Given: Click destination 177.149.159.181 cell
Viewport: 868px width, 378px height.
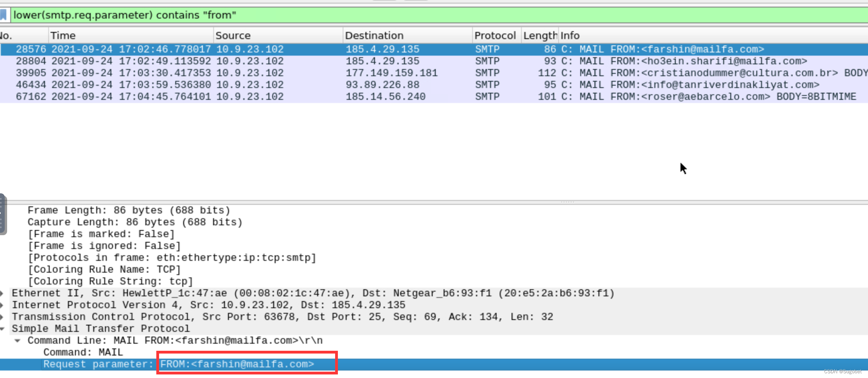Looking at the screenshot, I should click(392, 73).
